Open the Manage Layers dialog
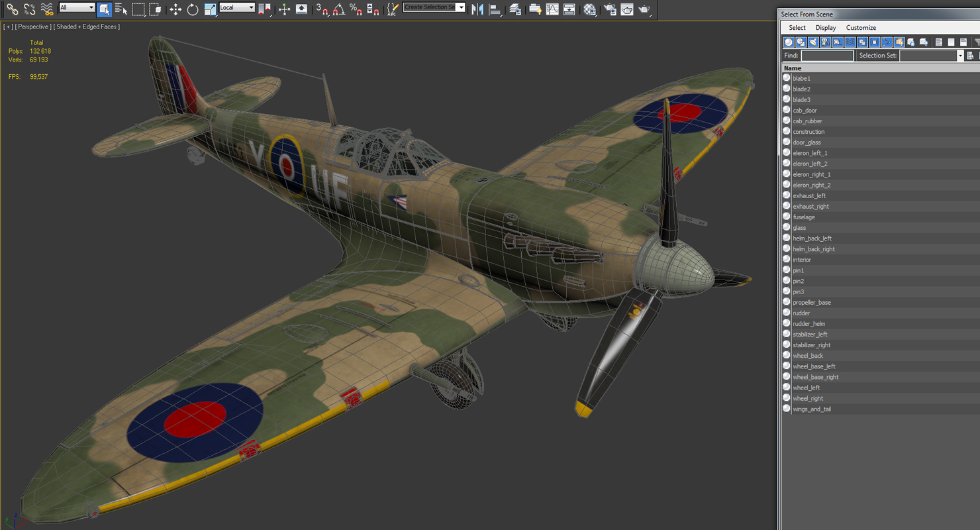This screenshot has width=980, height=530. click(515, 9)
